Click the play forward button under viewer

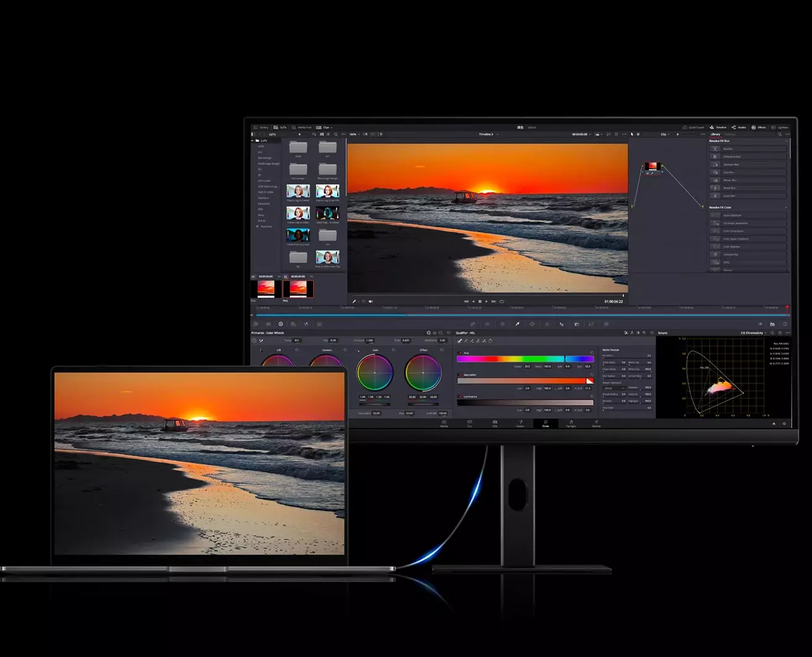(x=487, y=301)
